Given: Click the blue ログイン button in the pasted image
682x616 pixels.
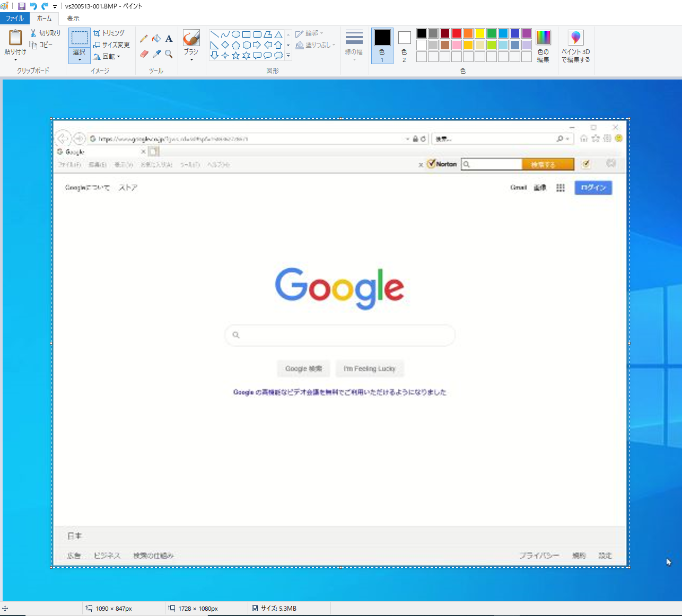Looking at the screenshot, I should pyautogui.click(x=593, y=188).
